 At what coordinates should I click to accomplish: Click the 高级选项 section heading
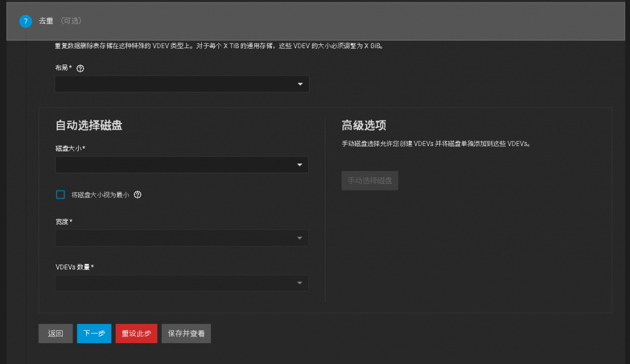click(364, 125)
